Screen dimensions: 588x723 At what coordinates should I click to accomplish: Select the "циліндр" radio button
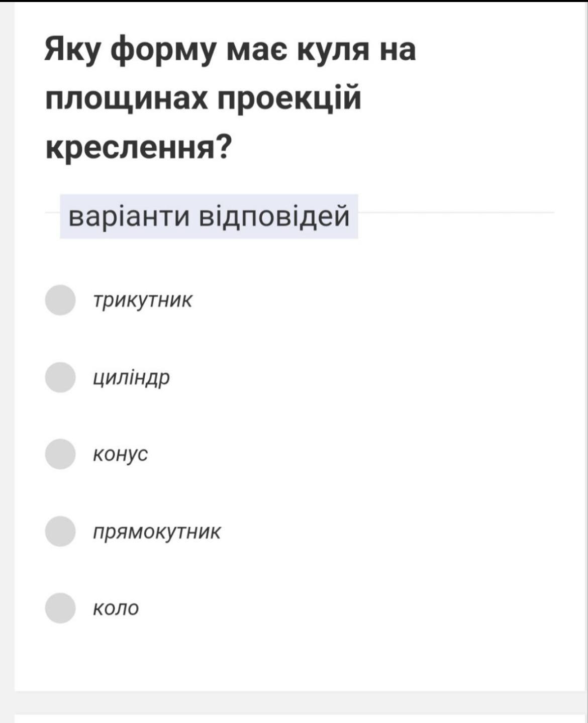tap(60, 377)
